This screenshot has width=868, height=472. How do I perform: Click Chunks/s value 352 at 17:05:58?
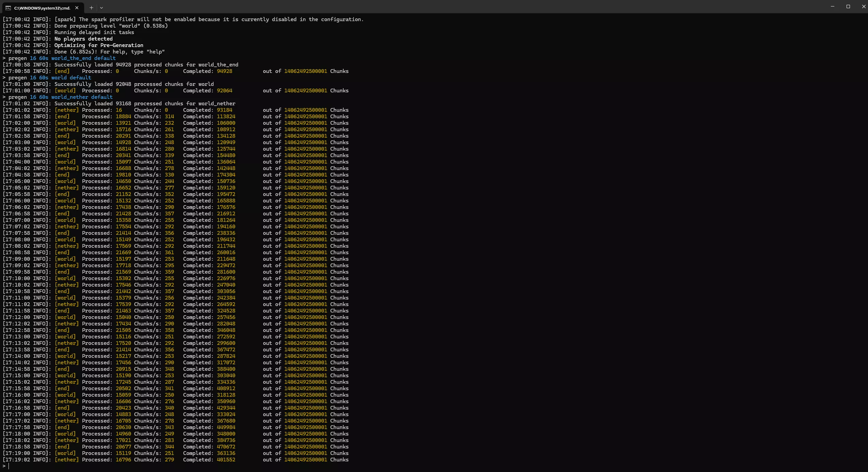coord(169,194)
